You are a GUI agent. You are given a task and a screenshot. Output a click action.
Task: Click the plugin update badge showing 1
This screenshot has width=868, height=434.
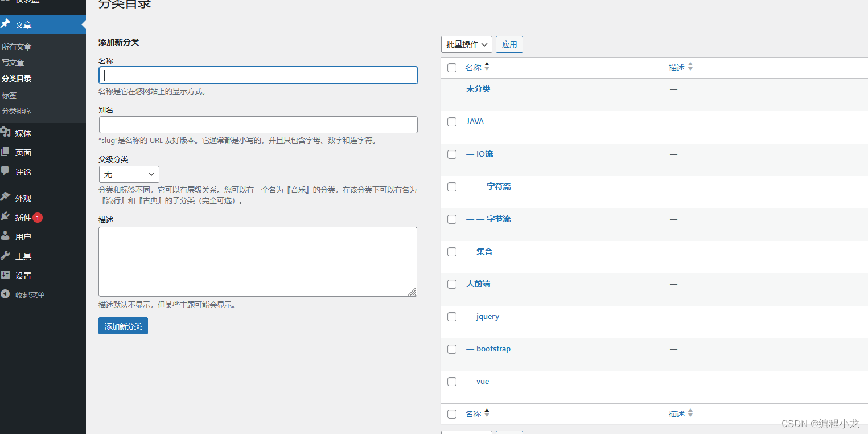tap(38, 218)
